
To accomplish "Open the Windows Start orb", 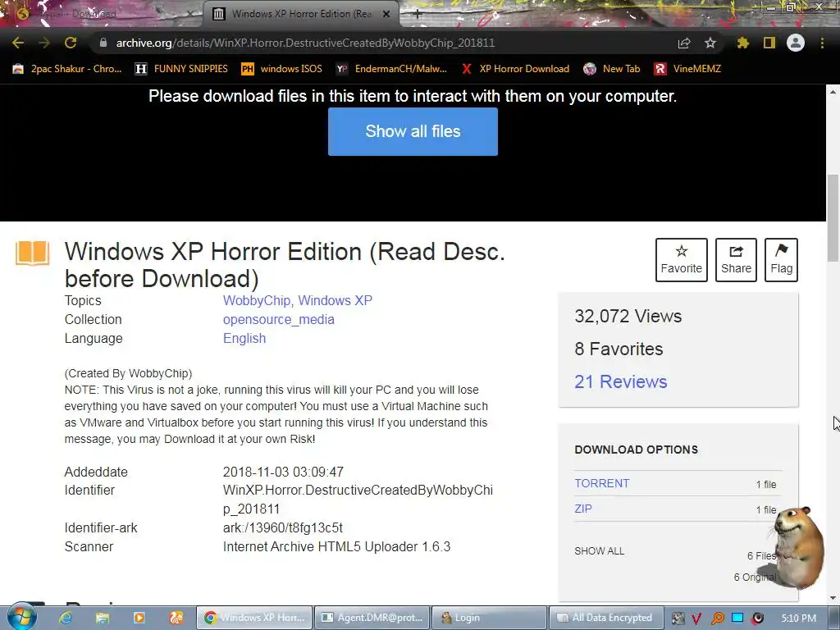I will click(21, 617).
